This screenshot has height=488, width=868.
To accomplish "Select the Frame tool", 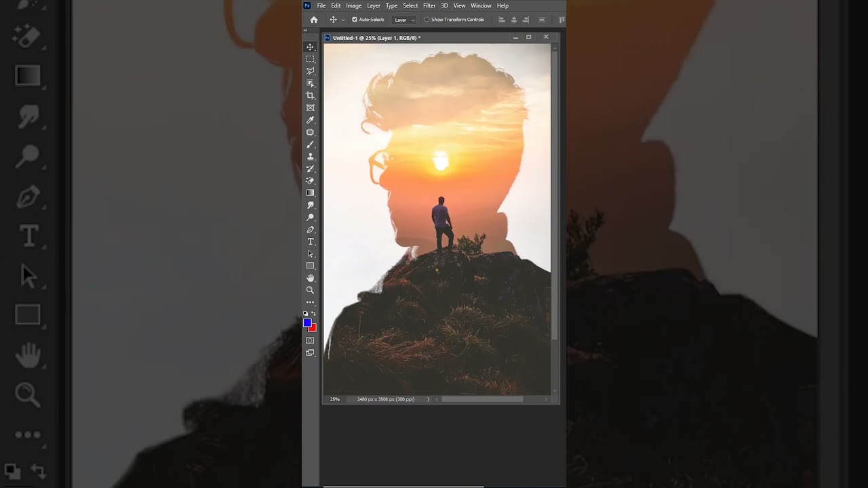I will (311, 108).
